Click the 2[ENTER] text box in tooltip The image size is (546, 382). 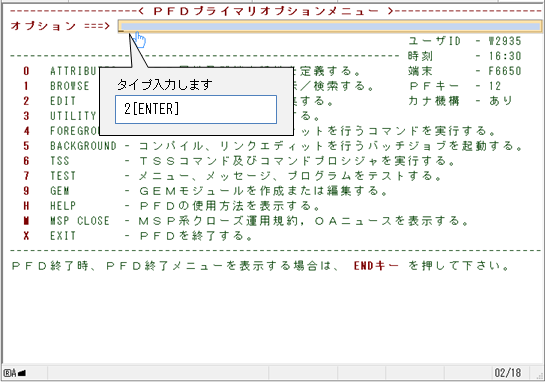click(x=196, y=109)
